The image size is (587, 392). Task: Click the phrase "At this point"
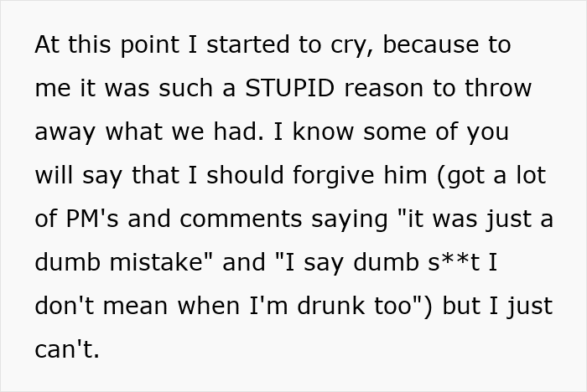point(106,45)
